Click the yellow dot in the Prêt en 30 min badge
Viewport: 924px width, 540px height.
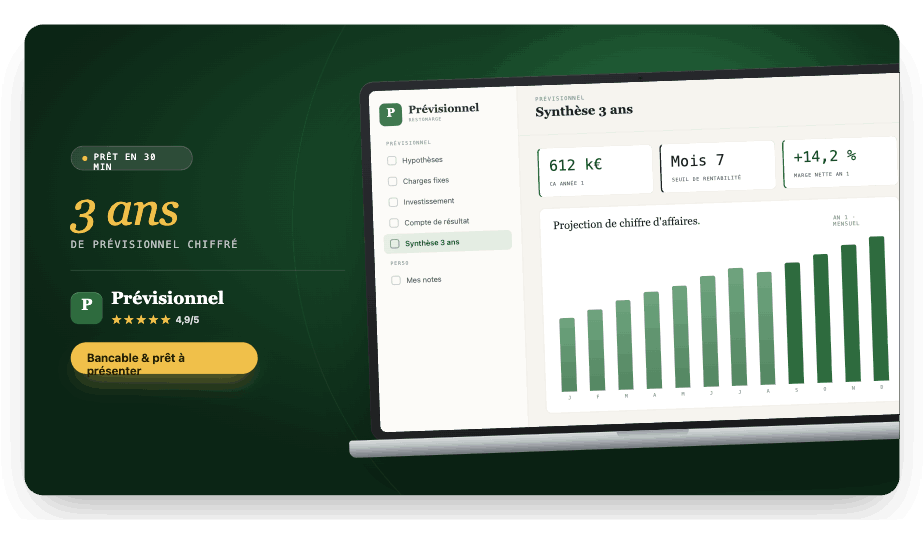85,158
